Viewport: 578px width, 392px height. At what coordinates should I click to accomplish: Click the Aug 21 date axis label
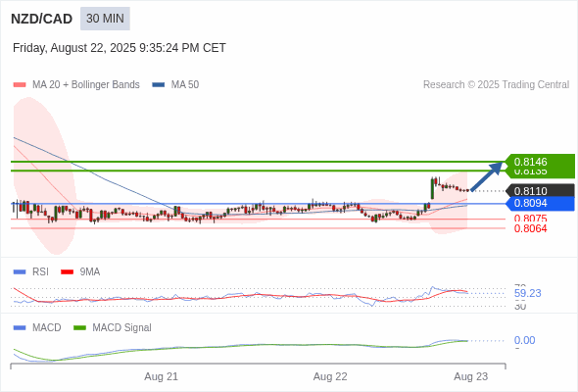(x=161, y=377)
